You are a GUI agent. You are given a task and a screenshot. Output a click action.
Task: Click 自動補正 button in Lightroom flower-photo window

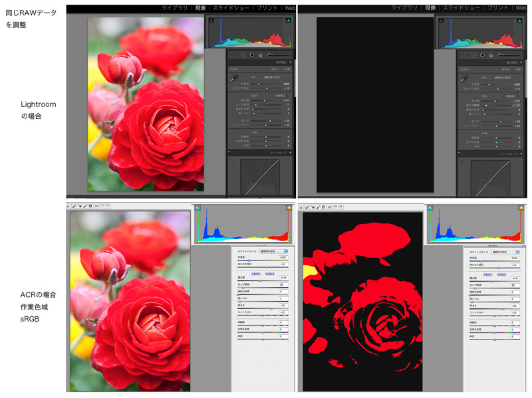(279, 96)
